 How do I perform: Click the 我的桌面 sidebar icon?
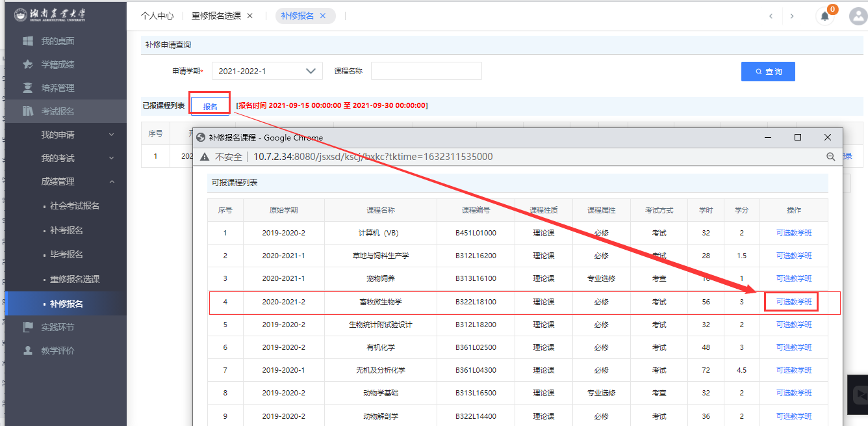28,41
